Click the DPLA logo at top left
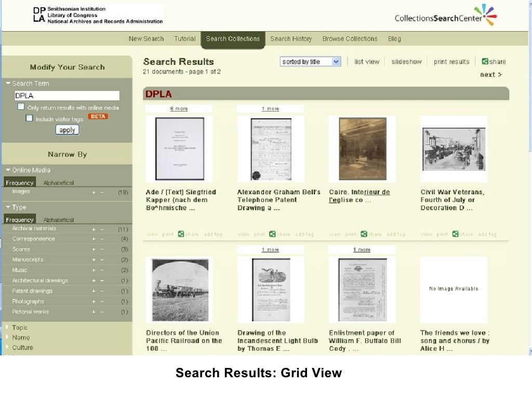This screenshot has width=532, height=398. click(39, 15)
